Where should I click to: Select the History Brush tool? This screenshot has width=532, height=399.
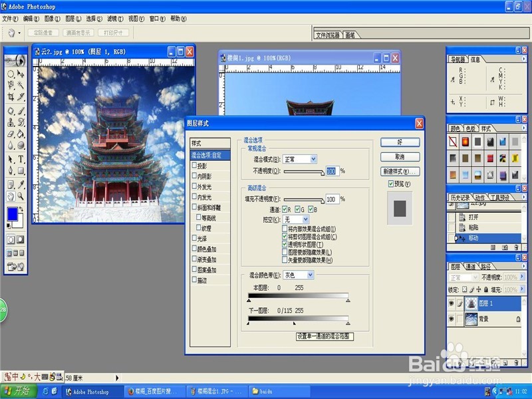tap(21, 122)
